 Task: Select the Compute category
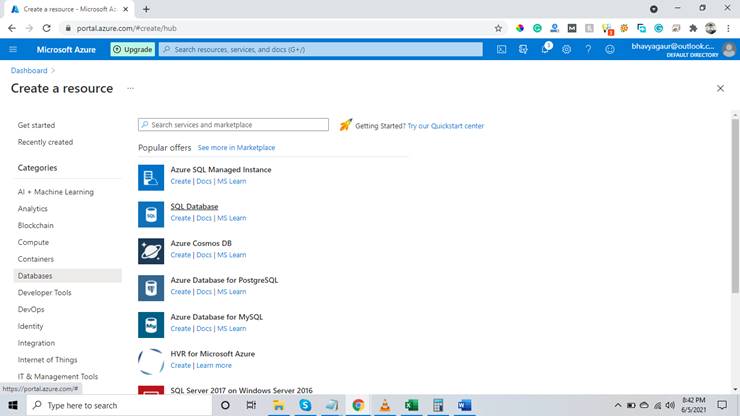(33, 242)
